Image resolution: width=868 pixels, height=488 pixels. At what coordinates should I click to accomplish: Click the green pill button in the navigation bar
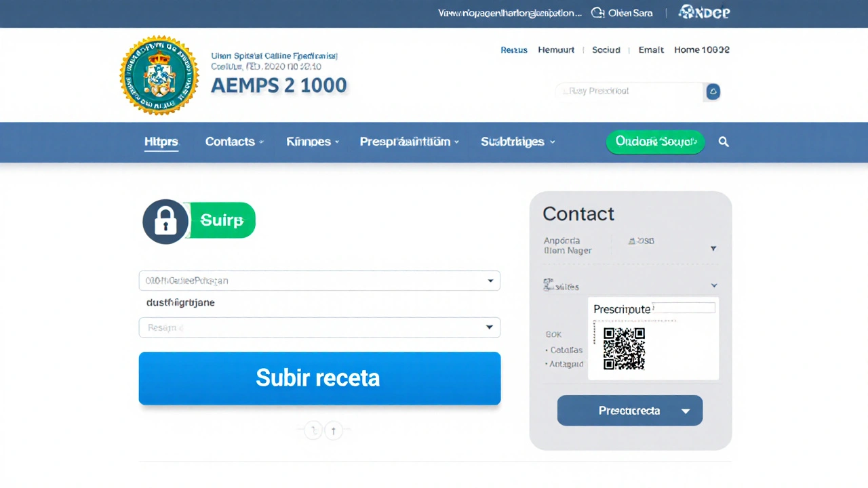point(655,142)
